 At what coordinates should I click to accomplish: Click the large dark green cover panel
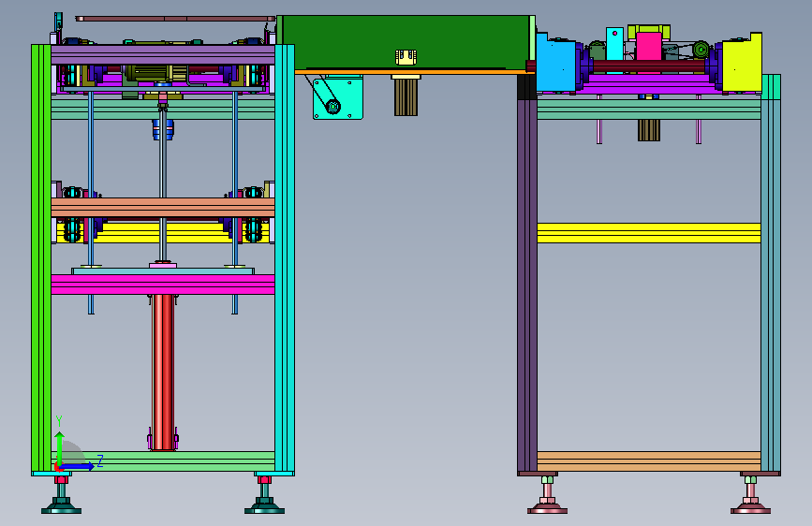406,42
